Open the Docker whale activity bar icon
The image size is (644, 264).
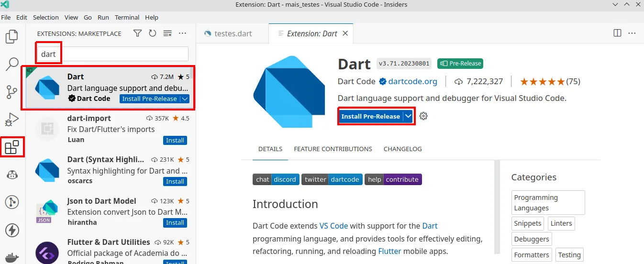click(x=11, y=257)
